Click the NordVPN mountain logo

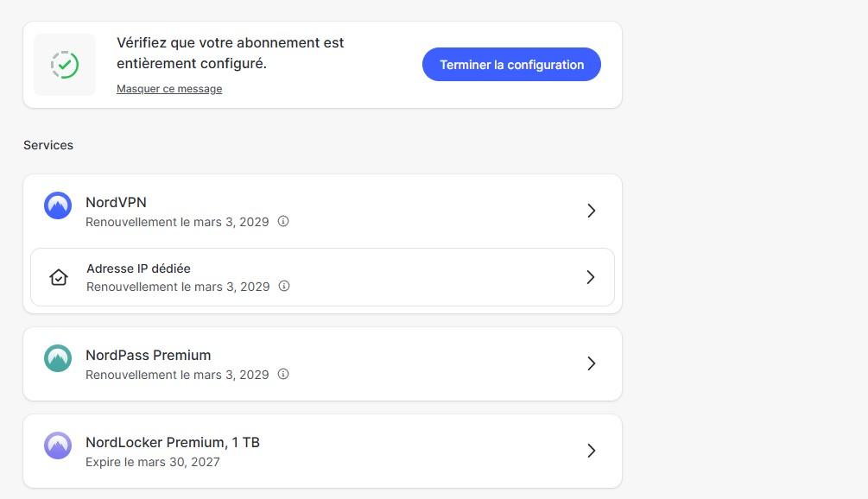point(58,205)
